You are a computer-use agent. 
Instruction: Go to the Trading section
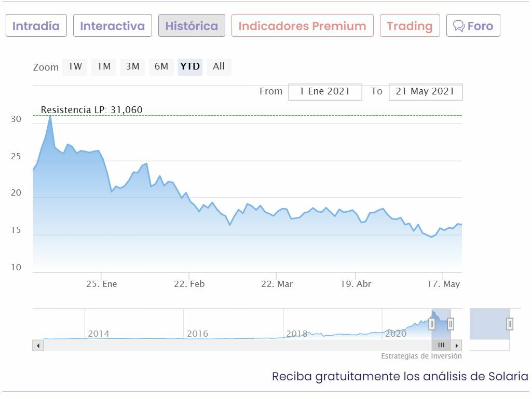tap(410, 26)
